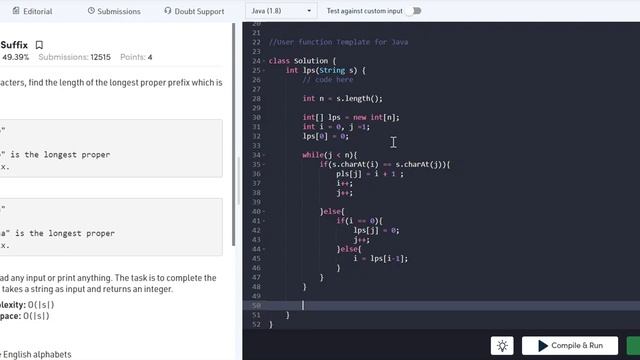The height and width of the screenshot is (360, 640).
Task: Open the Editorial tab
Action: coord(32,11)
